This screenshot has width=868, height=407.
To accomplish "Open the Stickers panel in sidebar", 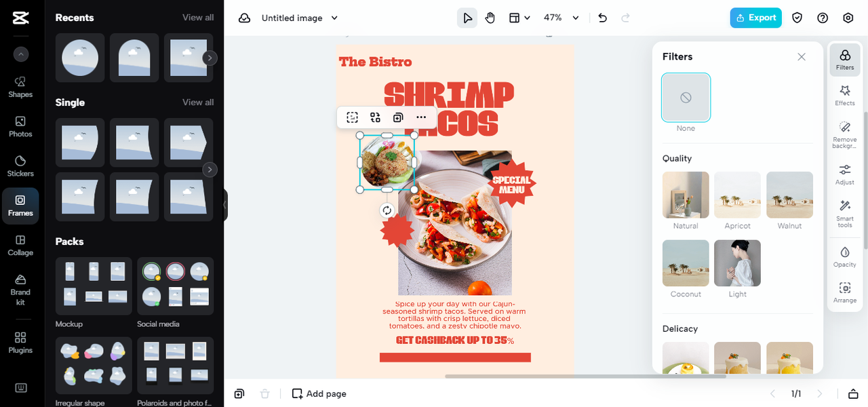I will (x=20, y=166).
